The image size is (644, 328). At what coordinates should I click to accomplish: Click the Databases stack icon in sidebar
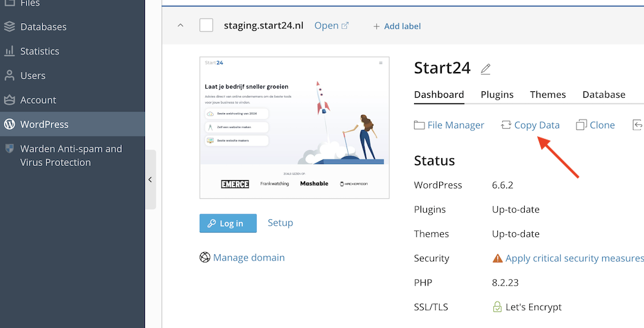tap(9, 27)
